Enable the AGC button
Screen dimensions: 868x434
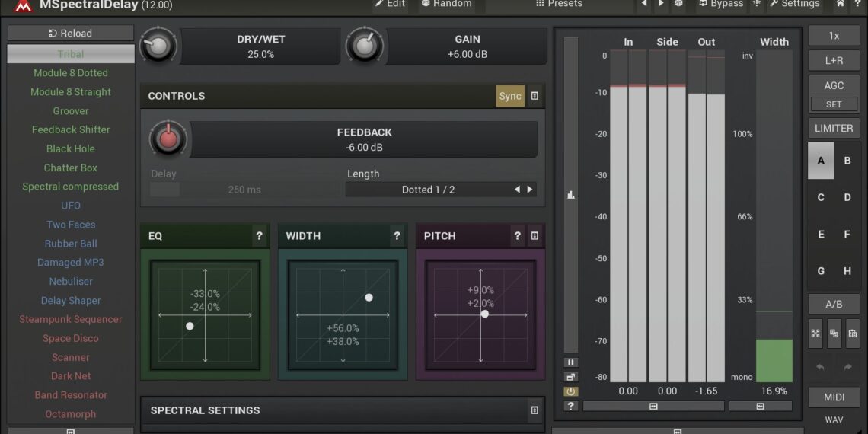[x=834, y=86]
